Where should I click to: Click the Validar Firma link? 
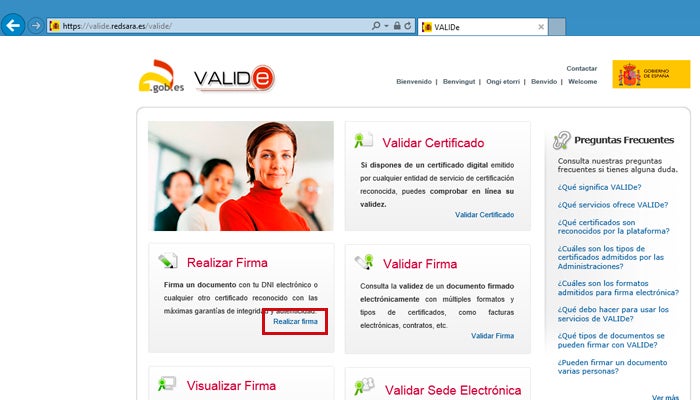[492, 336]
